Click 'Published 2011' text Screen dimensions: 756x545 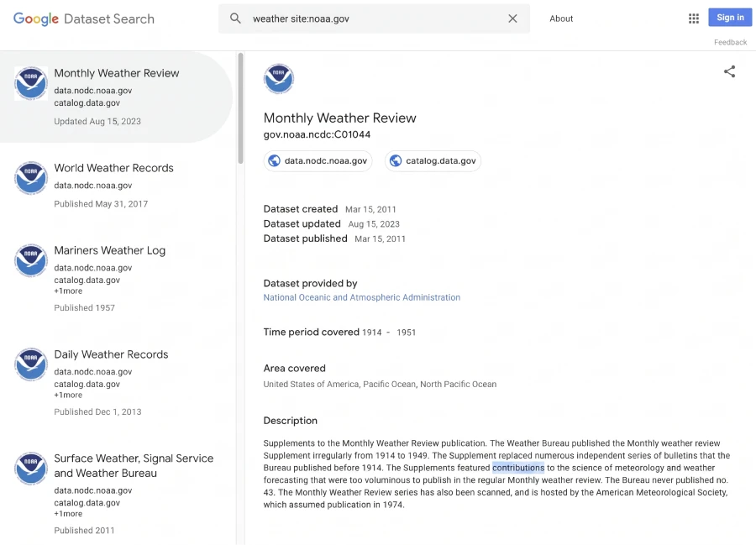pyautogui.click(x=84, y=530)
